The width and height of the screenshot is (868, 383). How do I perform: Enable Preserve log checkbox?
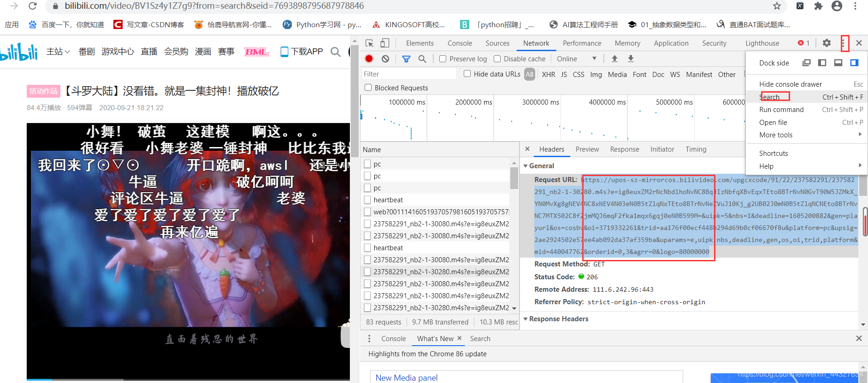tap(443, 59)
